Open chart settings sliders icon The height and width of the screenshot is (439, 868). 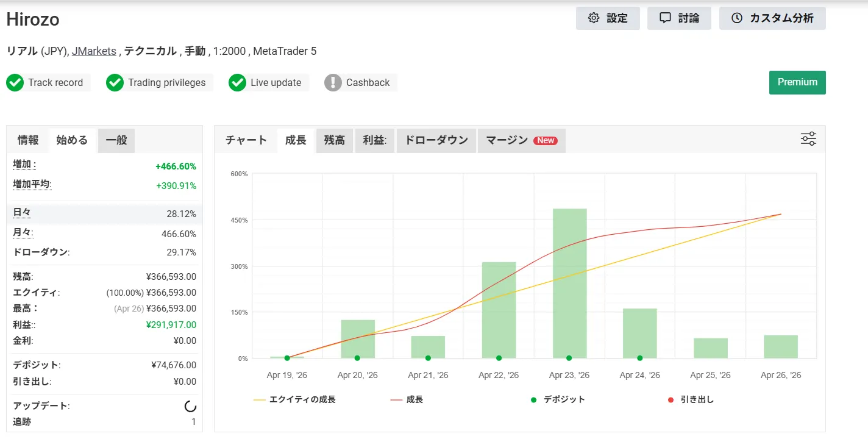click(x=808, y=139)
